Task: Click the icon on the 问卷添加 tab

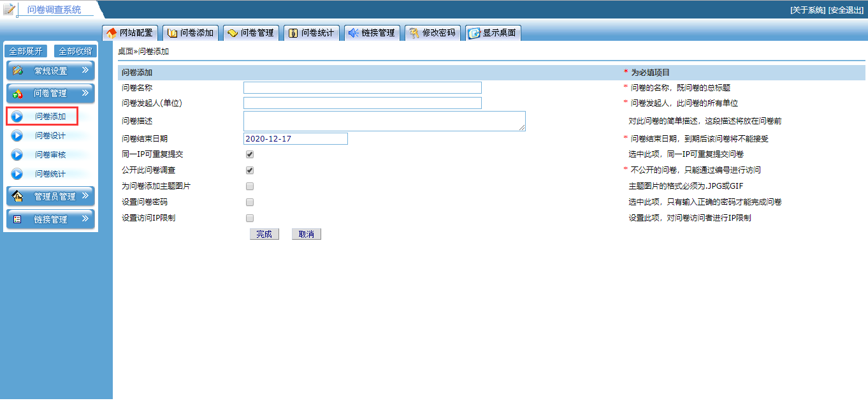Action: click(172, 33)
